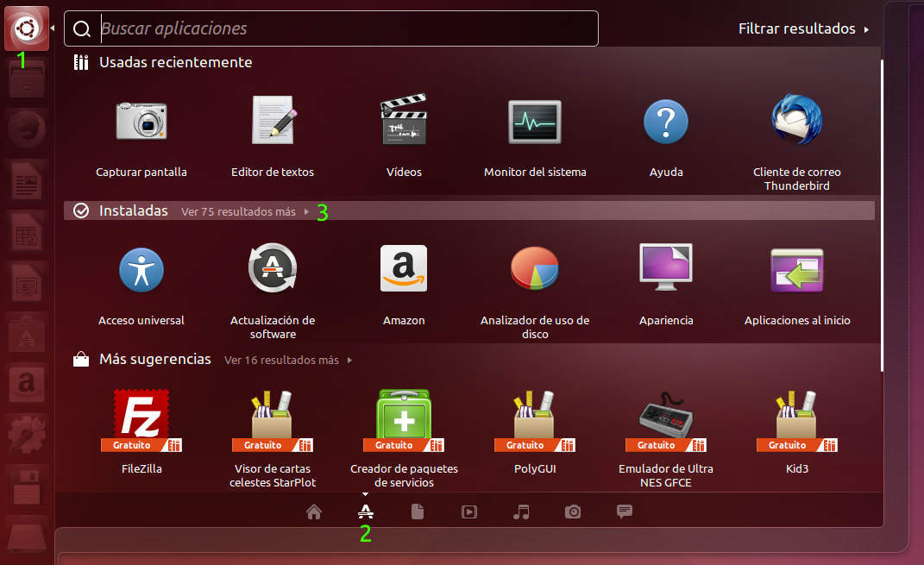The width and height of the screenshot is (924, 565).
Task: Switch to the Home lens
Action: click(x=314, y=512)
